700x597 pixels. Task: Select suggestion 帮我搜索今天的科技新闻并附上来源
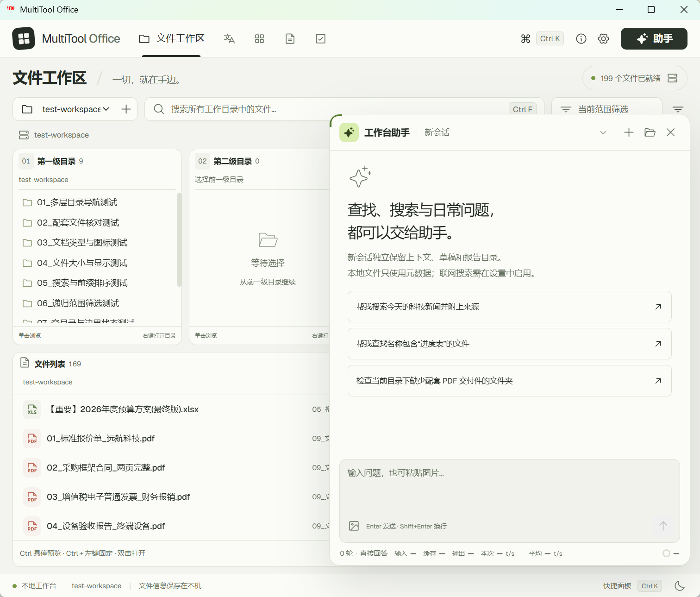coord(509,307)
